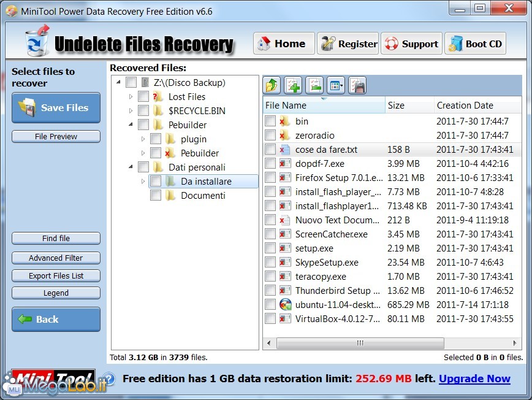Viewport: 532px width, 400px height.
Task: Check the dopdf-7.exe file checkbox
Action: [270, 163]
